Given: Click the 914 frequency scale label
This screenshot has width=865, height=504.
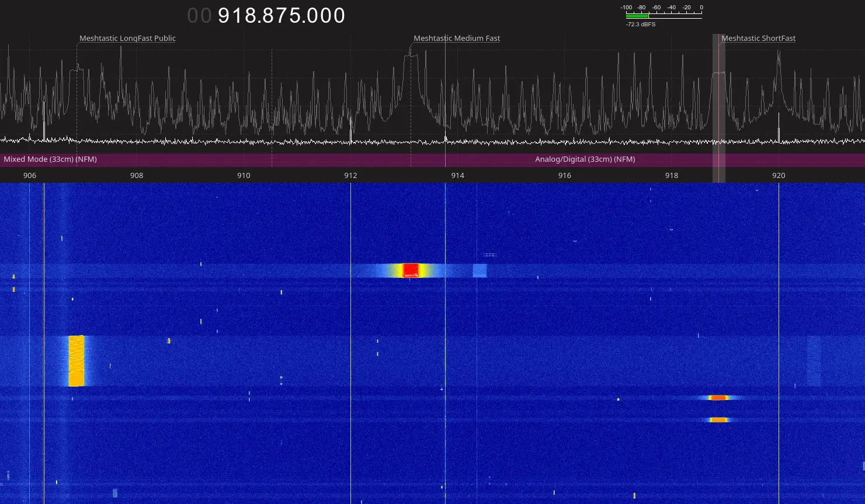Looking at the screenshot, I should [x=457, y=176].
